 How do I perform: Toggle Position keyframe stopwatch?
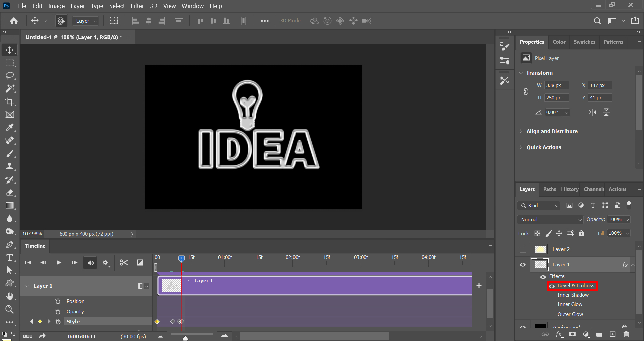click(x=58, y=301)
